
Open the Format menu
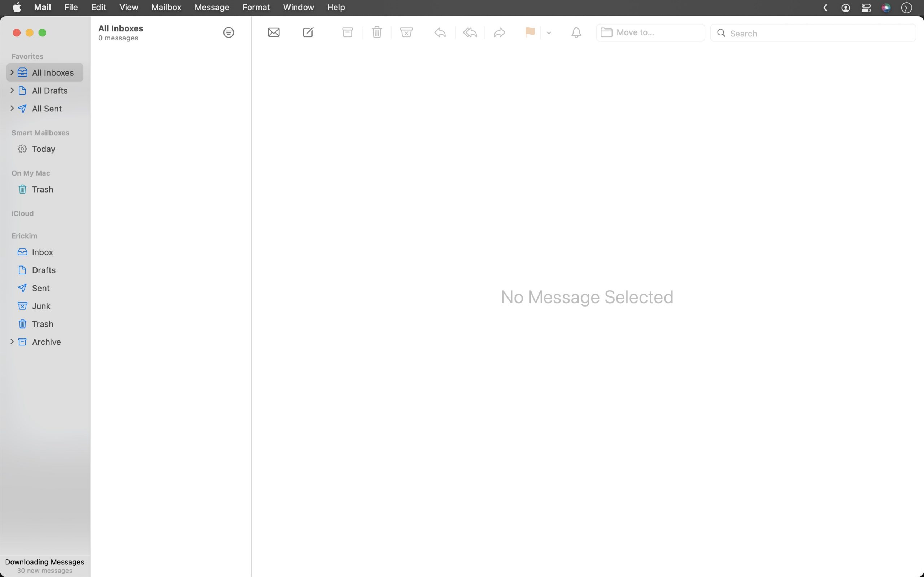(x=256, y=7)
